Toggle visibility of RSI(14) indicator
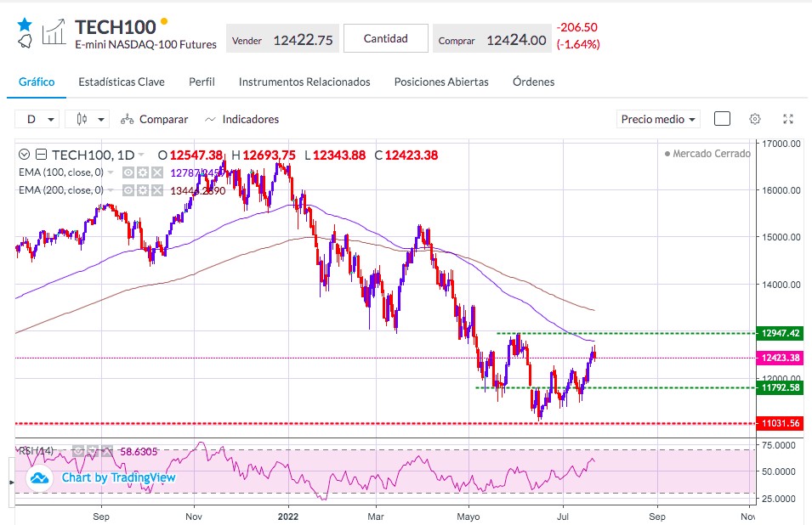The height and width of the screenshot is (525, 812). pos(77,452)
